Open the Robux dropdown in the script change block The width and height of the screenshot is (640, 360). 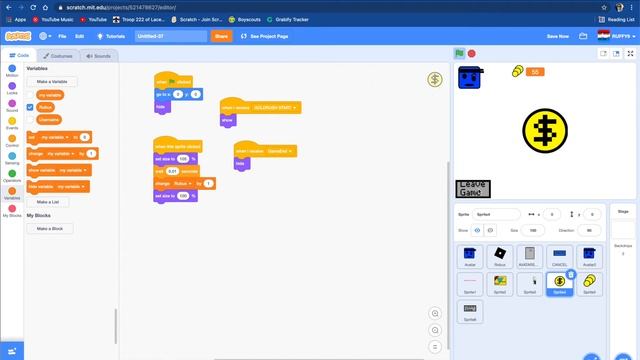(x=182, y=184)
